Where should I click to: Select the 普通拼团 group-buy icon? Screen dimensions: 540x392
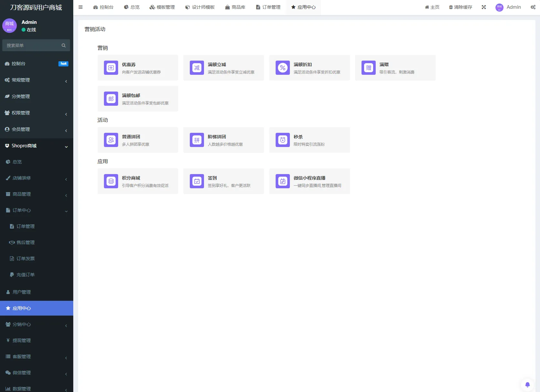click(x=111, y=140)
